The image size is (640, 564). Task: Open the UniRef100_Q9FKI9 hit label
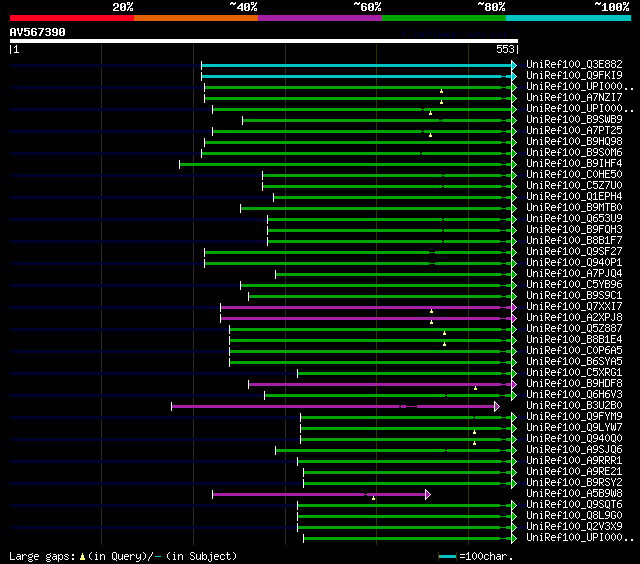click(574, 75)
